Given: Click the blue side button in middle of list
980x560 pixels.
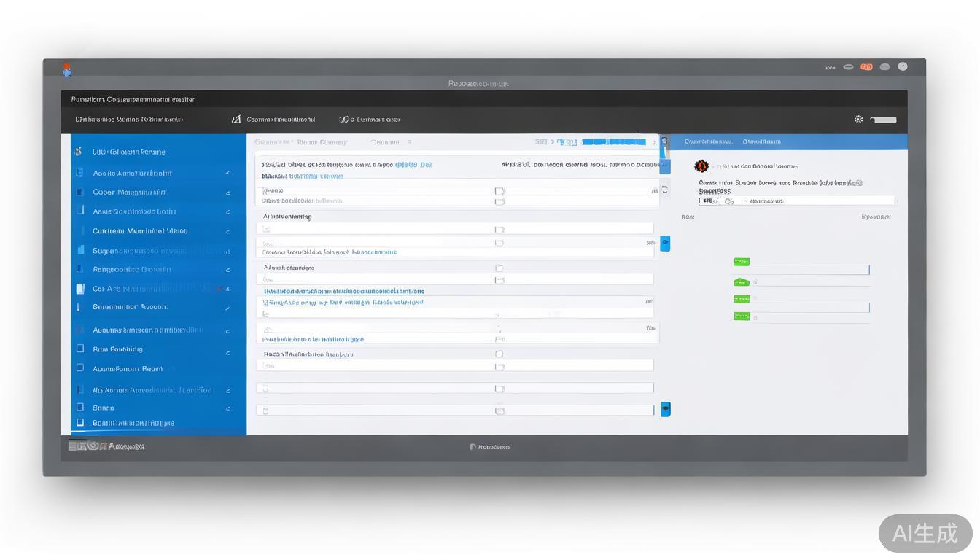Looking at the screenshot, I should point(665,244).
